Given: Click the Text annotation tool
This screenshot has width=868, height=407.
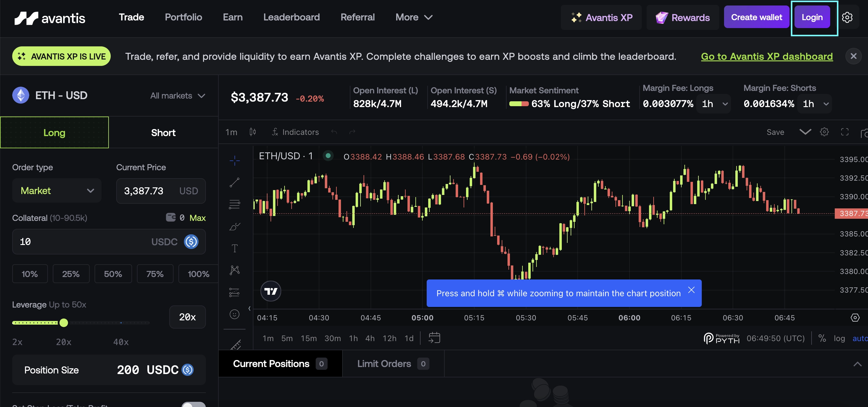Looking at the screenshot, I should 235,249.
